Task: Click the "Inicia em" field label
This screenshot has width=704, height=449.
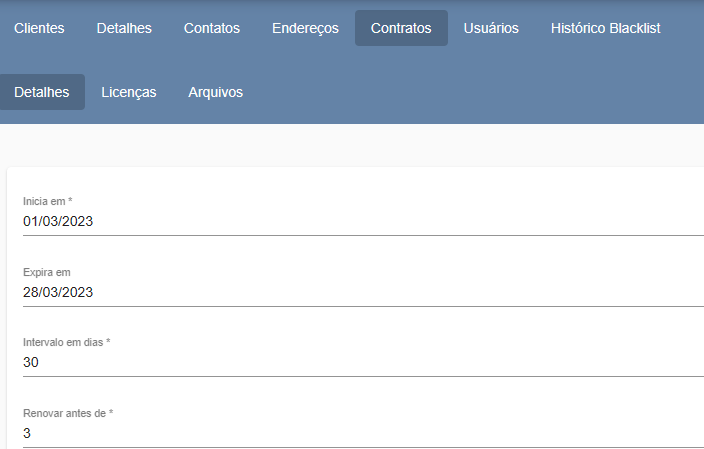Action: [x=47, y=201]
